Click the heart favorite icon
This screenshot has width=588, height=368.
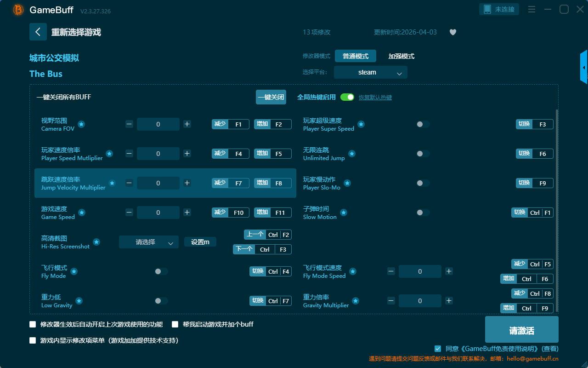point(452,32)
